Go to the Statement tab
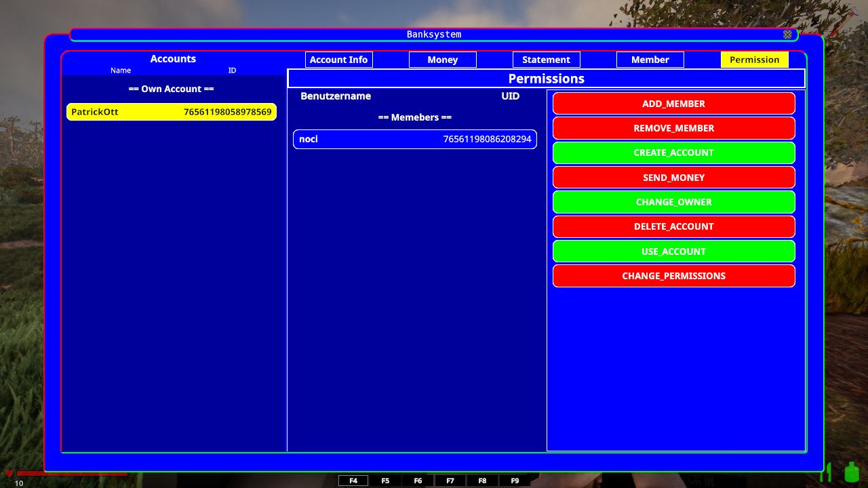The width and height of the screenshot is (868, 488). (546, 60)
